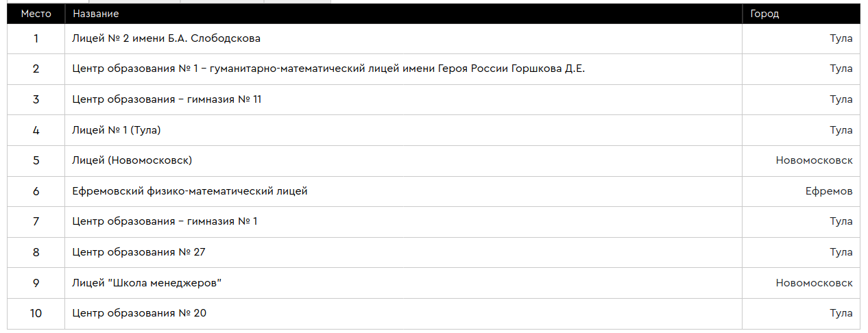Viewport: 868px width, 333px height.
Task: Open the Лицей "Школа менеджеров" entry
Action: [147, 283]
